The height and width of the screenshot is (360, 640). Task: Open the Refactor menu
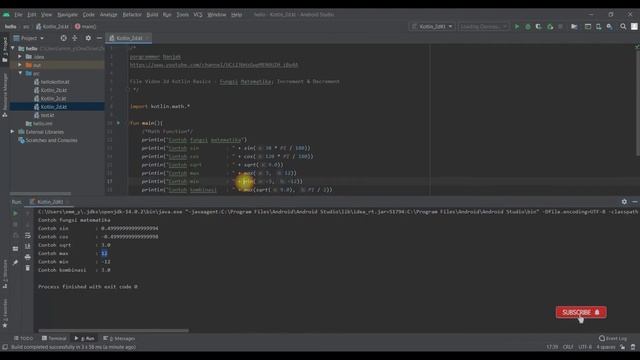click(132, 14)
